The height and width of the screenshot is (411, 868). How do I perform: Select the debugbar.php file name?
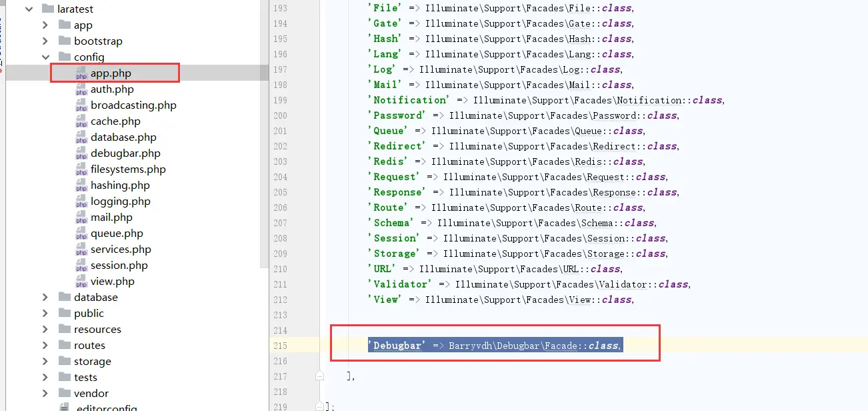[125, 153]
